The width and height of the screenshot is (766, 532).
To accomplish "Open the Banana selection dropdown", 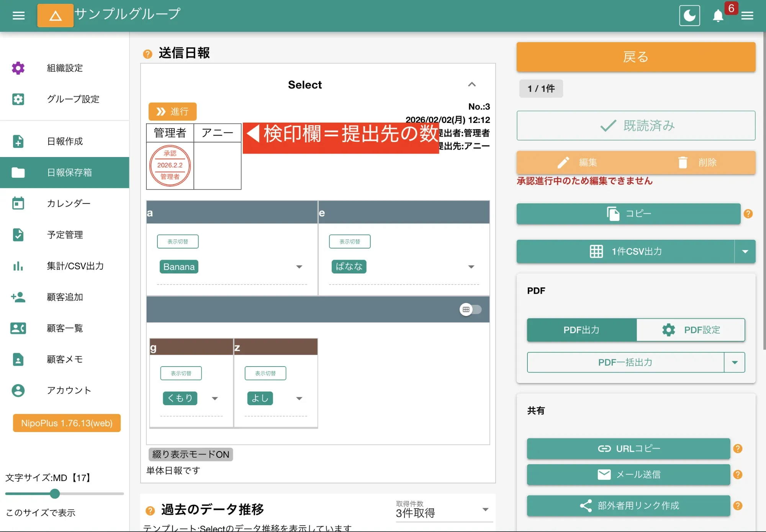I will click(299, 267).
